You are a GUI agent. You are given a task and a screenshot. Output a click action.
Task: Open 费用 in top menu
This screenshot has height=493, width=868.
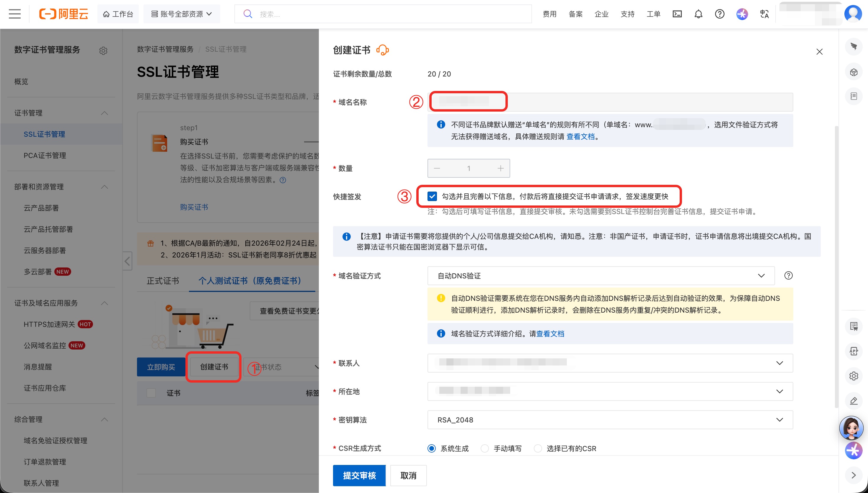click(549, 14)
